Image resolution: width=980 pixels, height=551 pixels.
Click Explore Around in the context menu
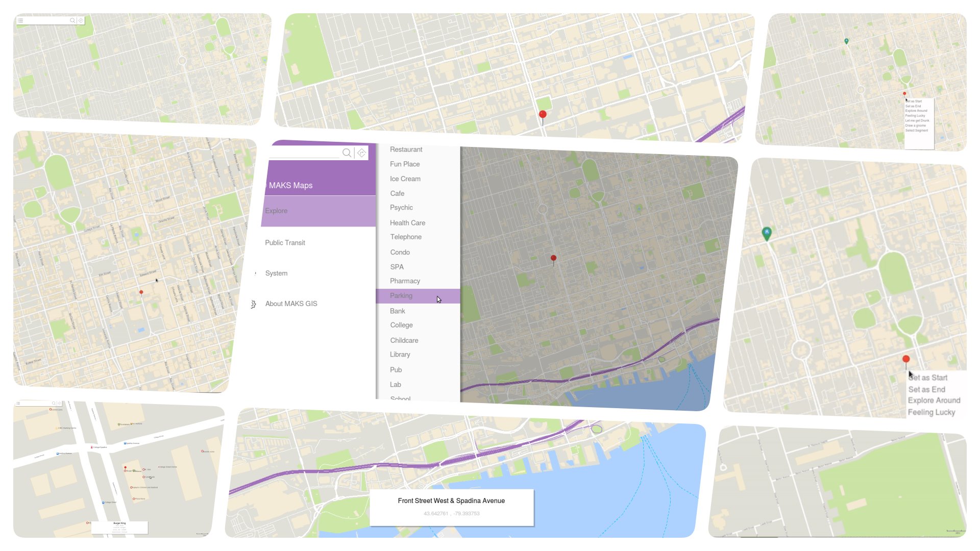[x=934, y=400]
